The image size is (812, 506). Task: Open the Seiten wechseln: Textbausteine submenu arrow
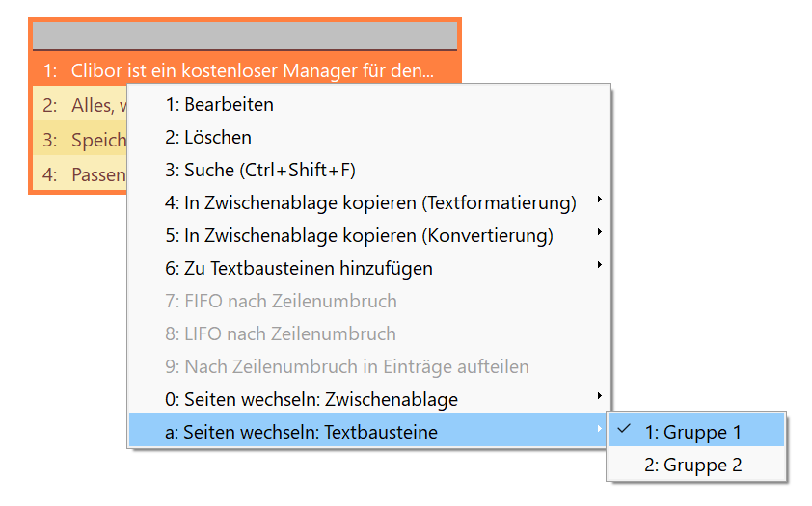(599, 429)
